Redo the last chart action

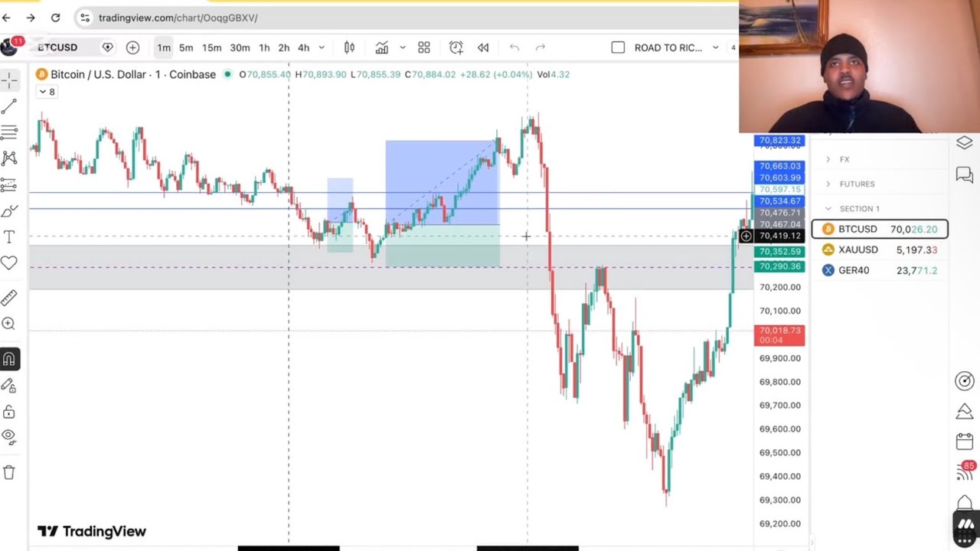(x=541, y=47)
